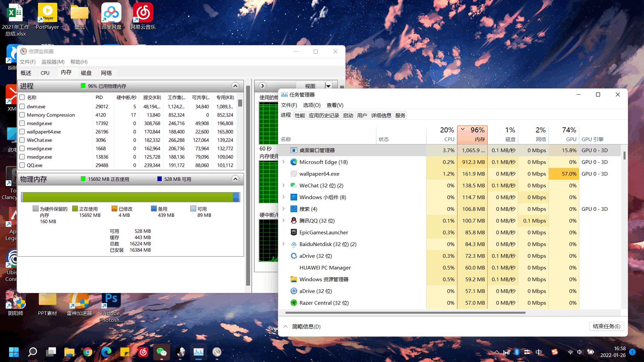
Task: Switch to 性能 tab in Task Manager
Action: coord(300,115)
